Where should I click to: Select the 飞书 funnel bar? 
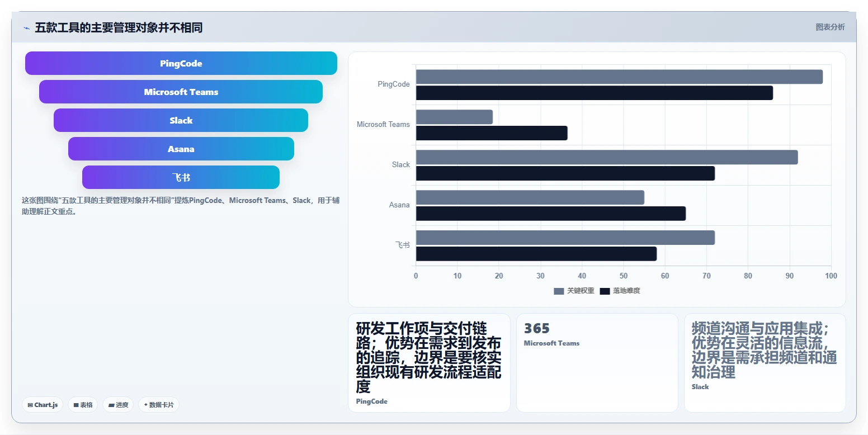[181, 177]
